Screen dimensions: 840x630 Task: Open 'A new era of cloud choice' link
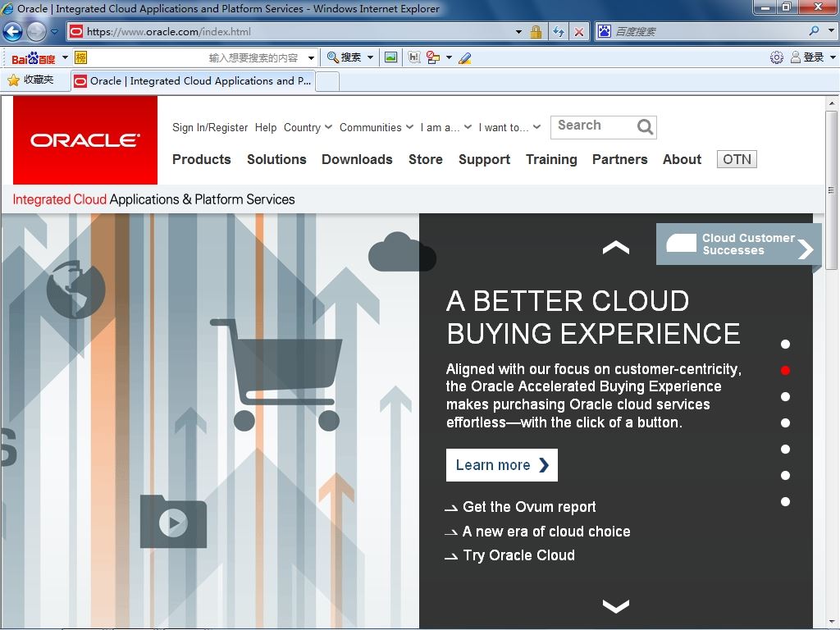(x=546, y=532)
